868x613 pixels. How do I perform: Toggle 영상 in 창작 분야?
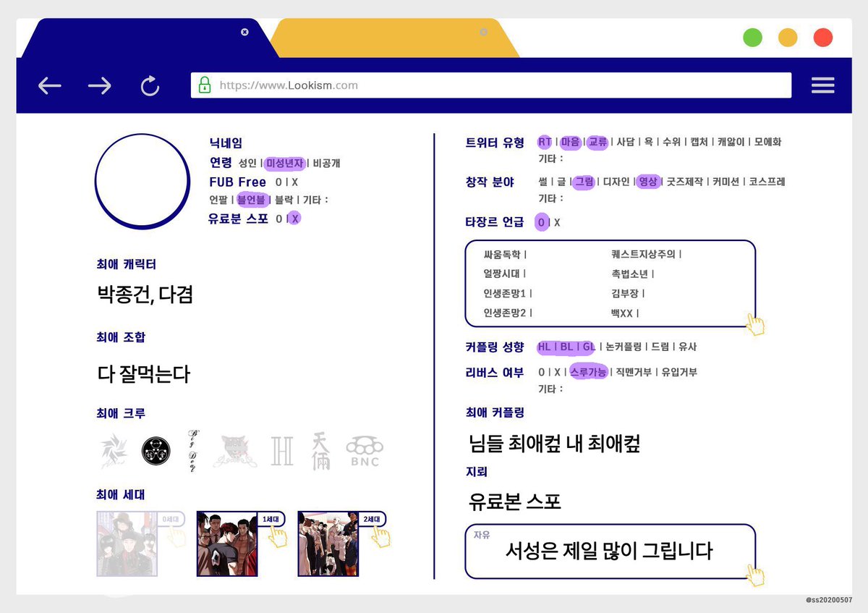pos(648,182)
